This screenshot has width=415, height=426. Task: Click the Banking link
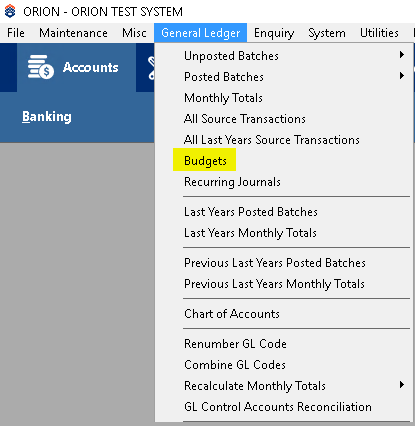tap(47, 117)
